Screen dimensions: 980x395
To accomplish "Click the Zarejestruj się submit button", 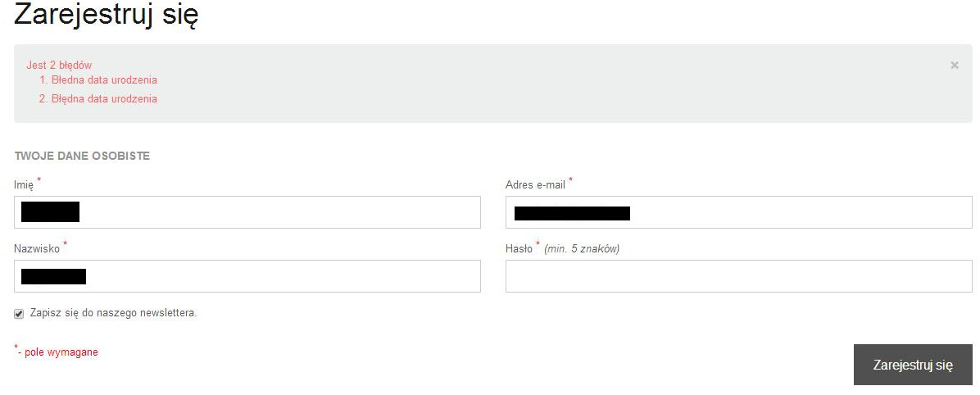I will (913, 365).
